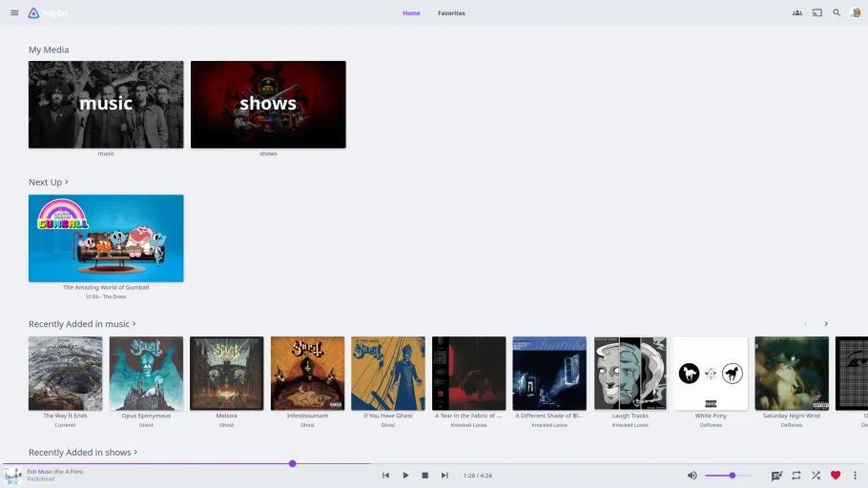
Task: Open A Different Shade of Blue cover
Action: [x=549, y=374]
